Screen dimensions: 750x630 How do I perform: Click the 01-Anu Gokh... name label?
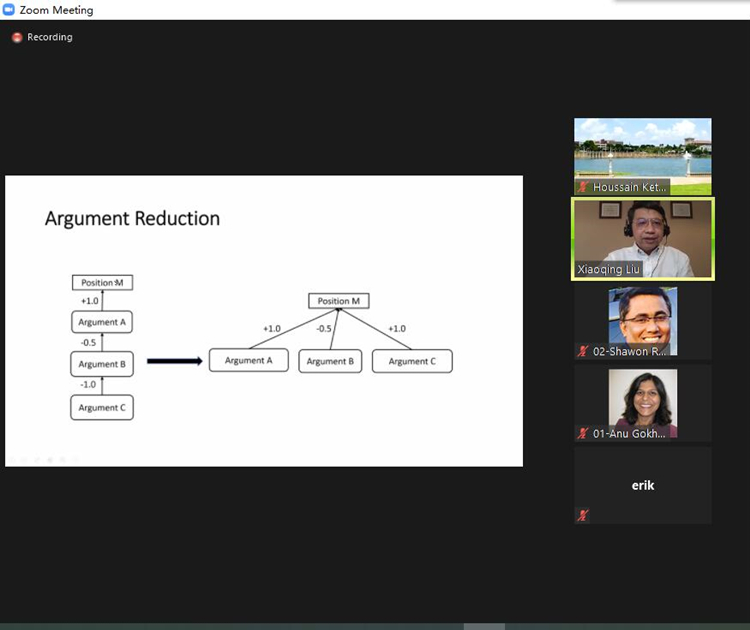(x=629, y=433)
